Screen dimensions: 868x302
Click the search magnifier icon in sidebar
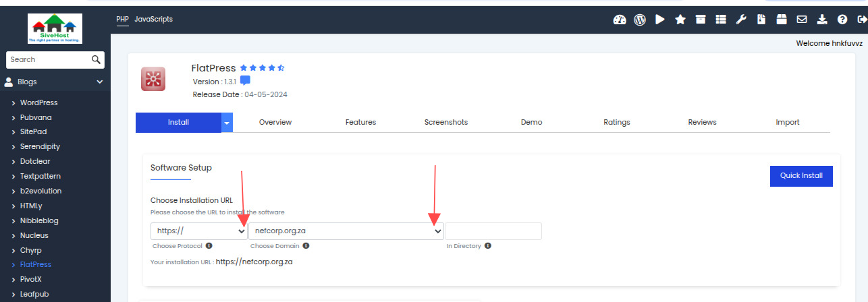pos(97,59)
